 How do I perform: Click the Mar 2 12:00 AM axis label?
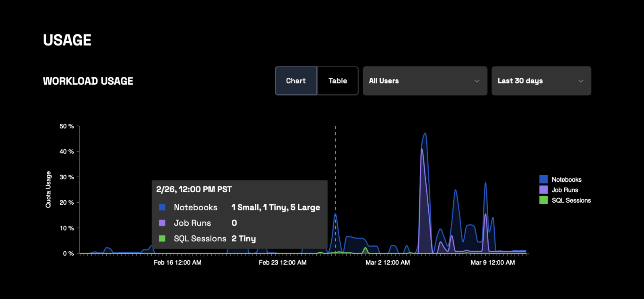click(x=388, y=263)
